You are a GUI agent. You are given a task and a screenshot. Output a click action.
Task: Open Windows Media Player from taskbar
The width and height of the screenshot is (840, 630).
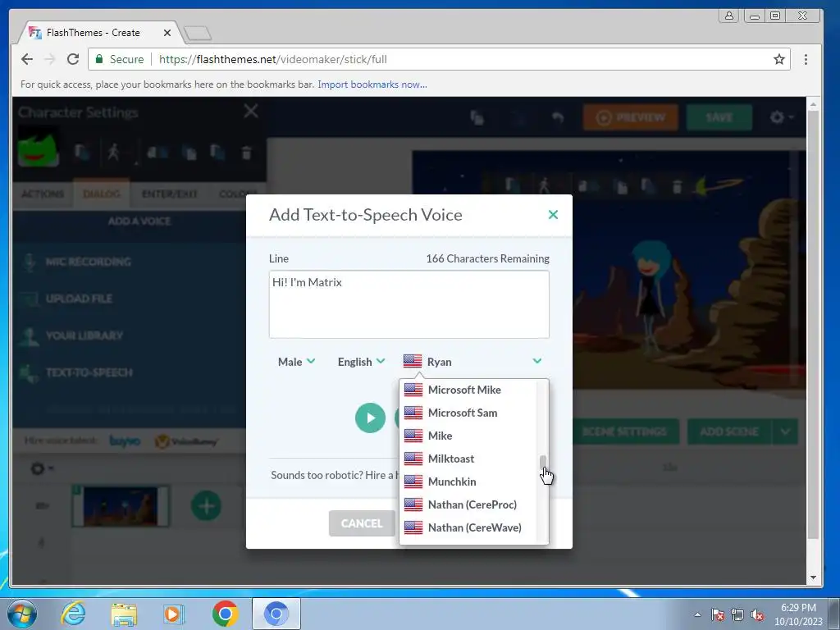click(173, 614)
